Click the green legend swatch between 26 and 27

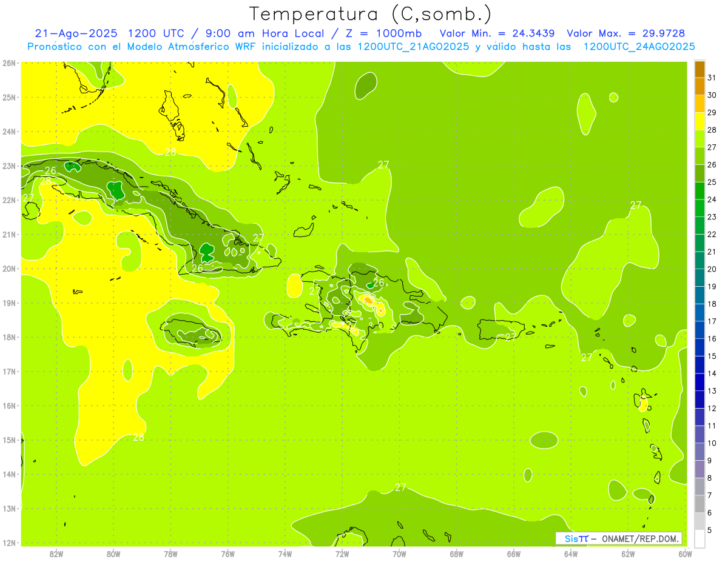click(699, 156)
